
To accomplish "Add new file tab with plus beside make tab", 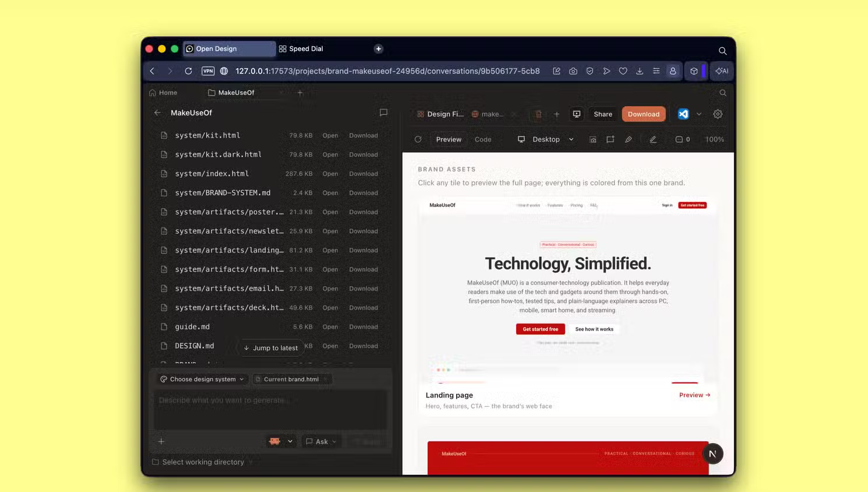I will (556, 114).
